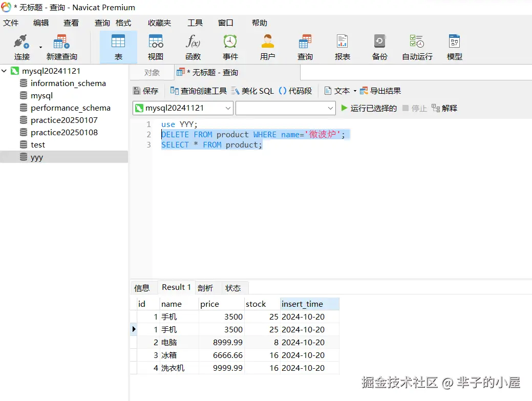Click the 解释 (Explain) button
Image resolution: width=532 pixels, height=401 pixels.
click(444, 108)
